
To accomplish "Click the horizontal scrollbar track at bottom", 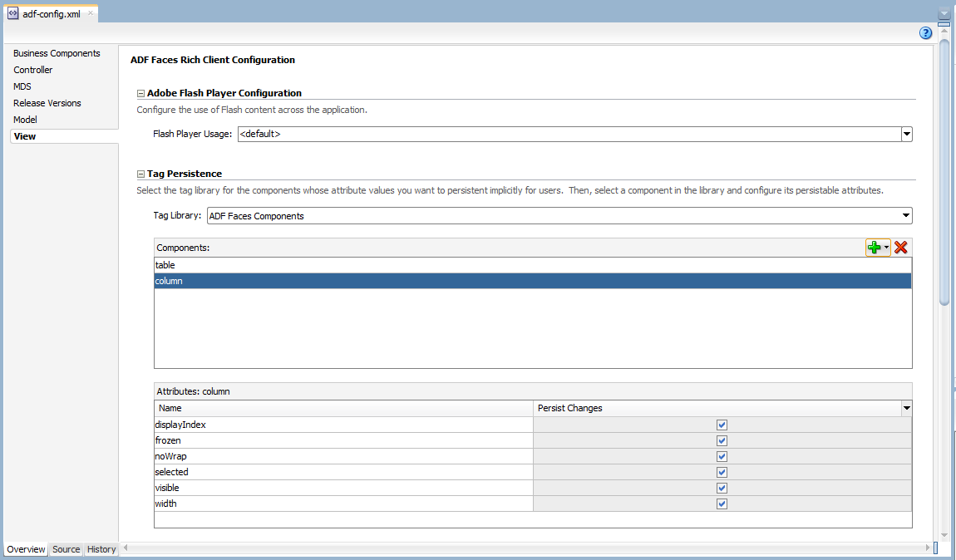I will click(526, 548).
